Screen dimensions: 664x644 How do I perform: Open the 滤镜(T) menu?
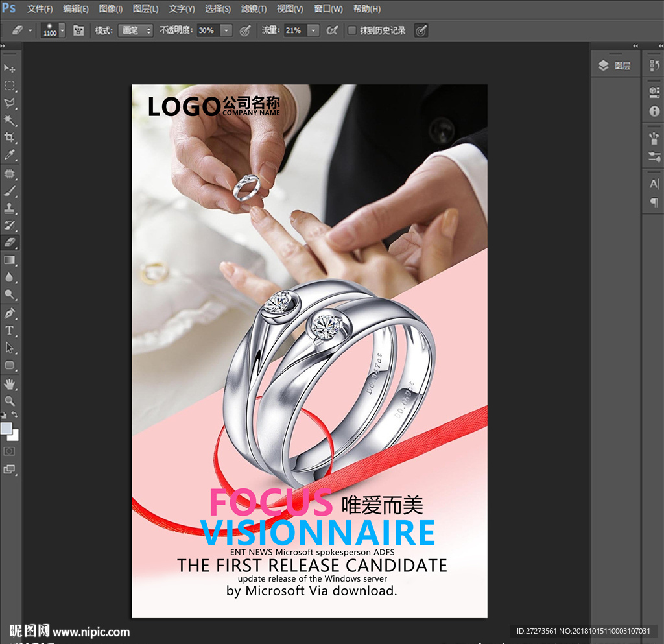pos(254,9)
